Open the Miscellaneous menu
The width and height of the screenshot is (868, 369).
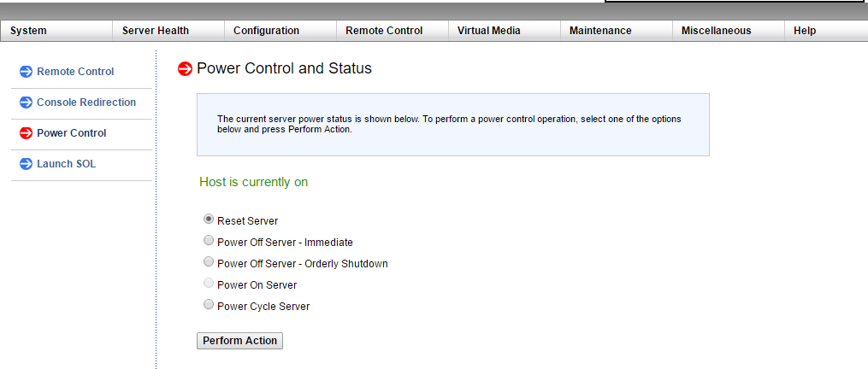pos(716,31)
